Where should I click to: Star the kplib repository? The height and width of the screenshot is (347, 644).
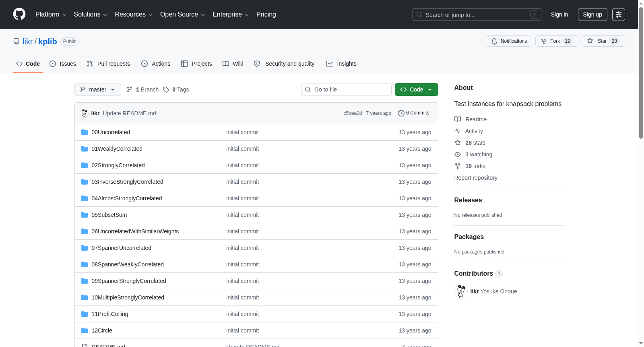(603, 41)
